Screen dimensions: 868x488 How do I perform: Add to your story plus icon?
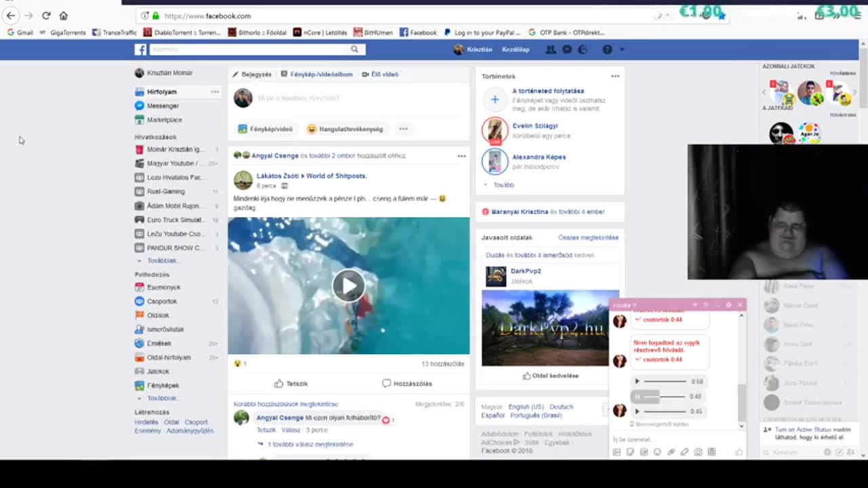coord(495,100)
